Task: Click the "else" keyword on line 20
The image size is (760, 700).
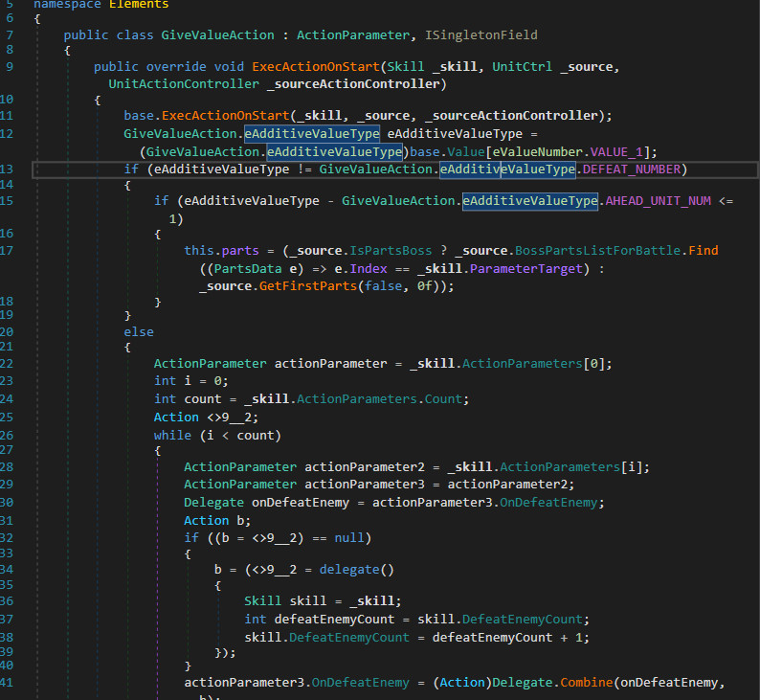Action: [139, 332]
